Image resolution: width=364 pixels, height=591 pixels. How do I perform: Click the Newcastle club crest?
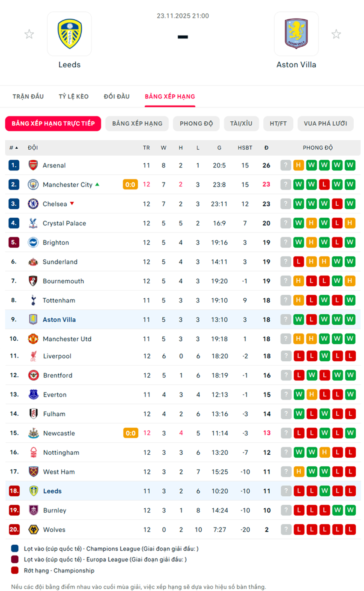pyautogui.click(x=33, y=433)
